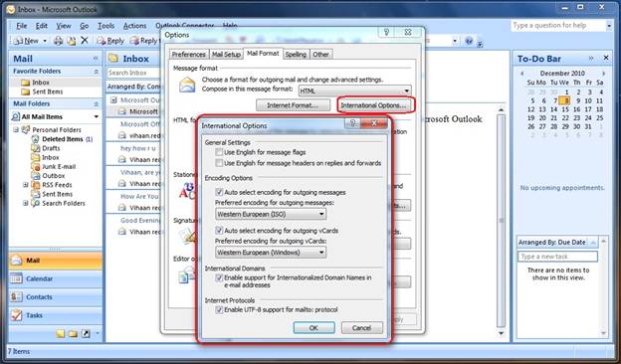This screenshot has width=621, height=364.
Task: Open the Western European (ISO) encoding dropdown
Action: coord(271,214)
